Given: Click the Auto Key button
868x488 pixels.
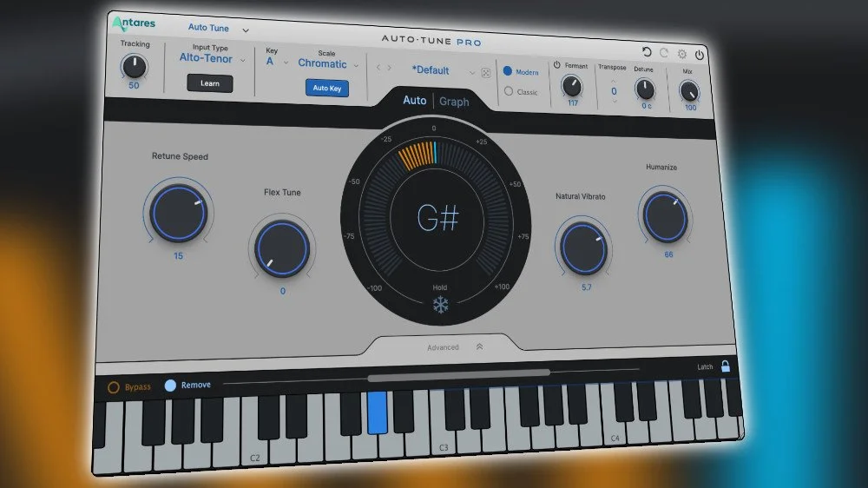Looking at the screenshot, I should [x=327, y=88].
